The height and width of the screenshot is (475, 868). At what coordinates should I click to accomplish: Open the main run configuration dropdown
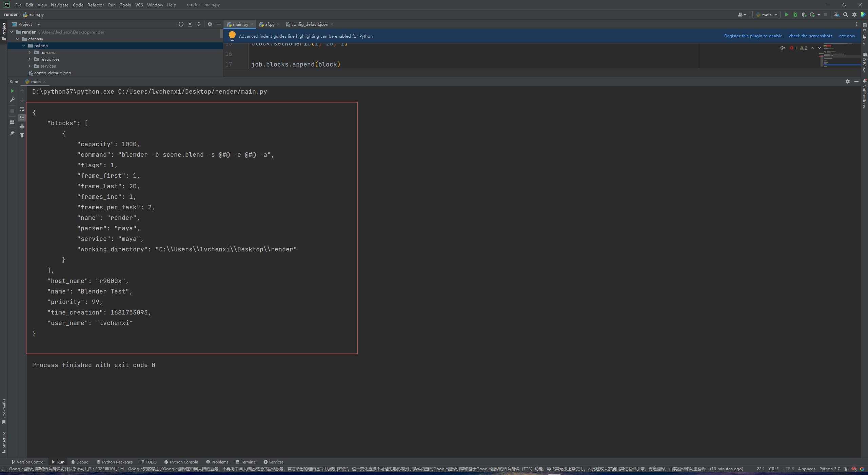click(766, 15)
